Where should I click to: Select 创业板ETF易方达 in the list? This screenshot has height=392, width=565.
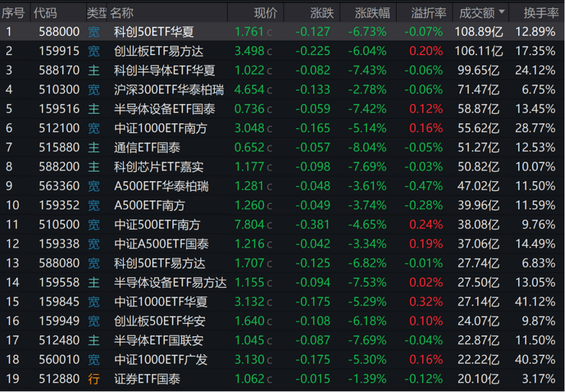(x=159, y=51)
